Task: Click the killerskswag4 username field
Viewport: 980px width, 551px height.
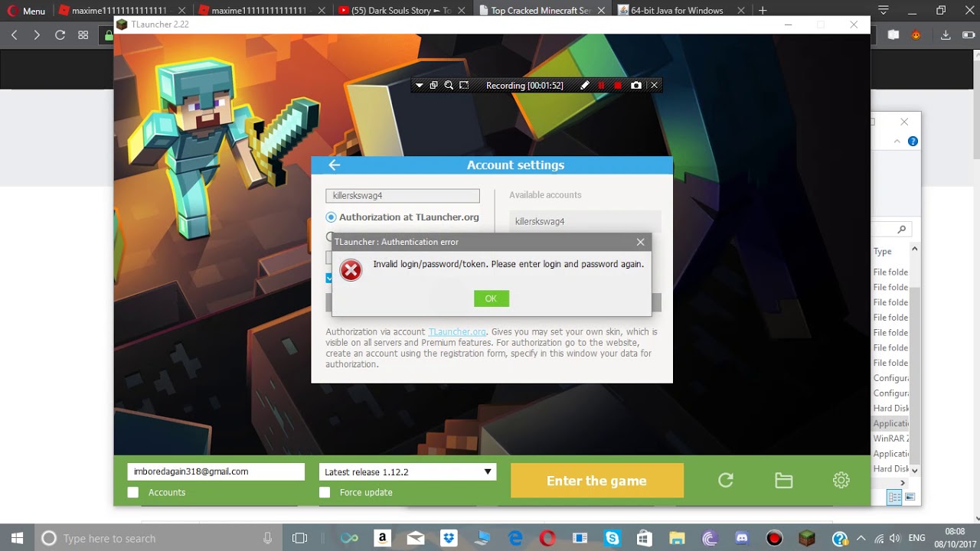Action: tap(403, 196)
